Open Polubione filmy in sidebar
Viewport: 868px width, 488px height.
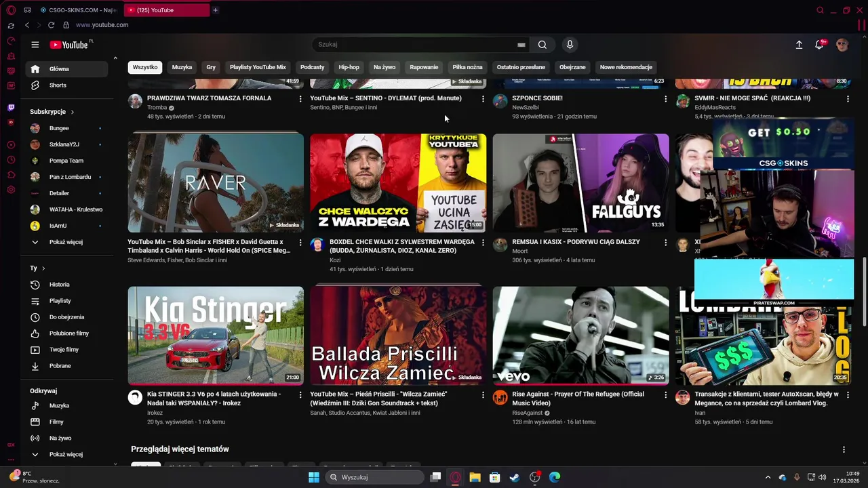pos(66,333)
